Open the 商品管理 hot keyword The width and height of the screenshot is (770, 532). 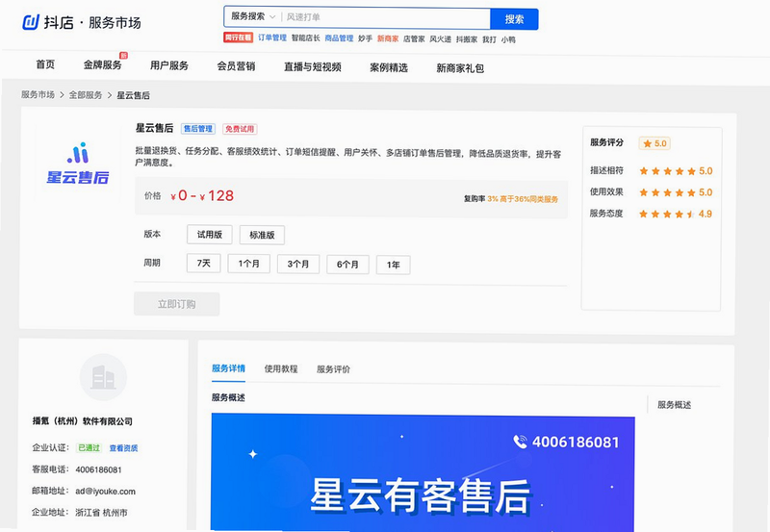[339, 38]
